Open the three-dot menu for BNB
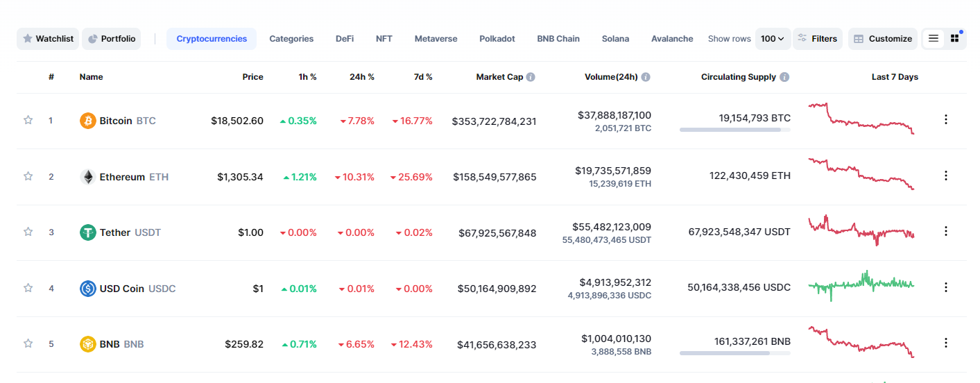 (x=945, y=342)
